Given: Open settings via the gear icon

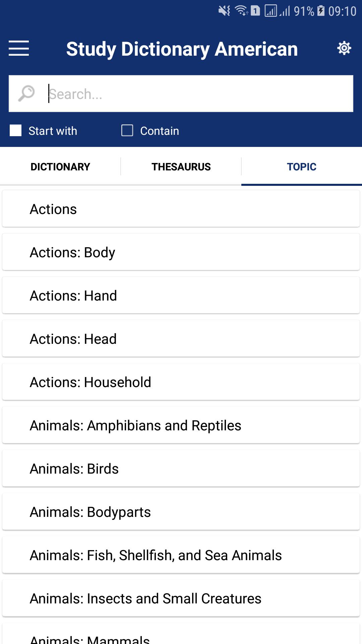Looking at the screenshot, I should (344, 48).
